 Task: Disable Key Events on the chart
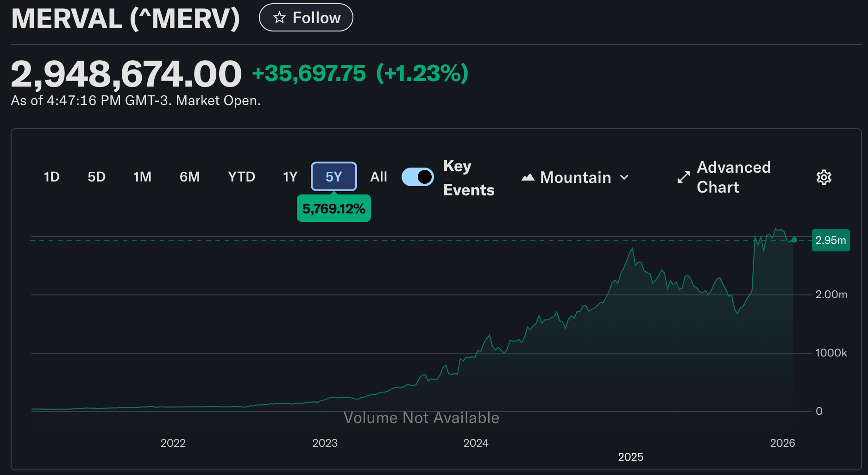(417, 177)
